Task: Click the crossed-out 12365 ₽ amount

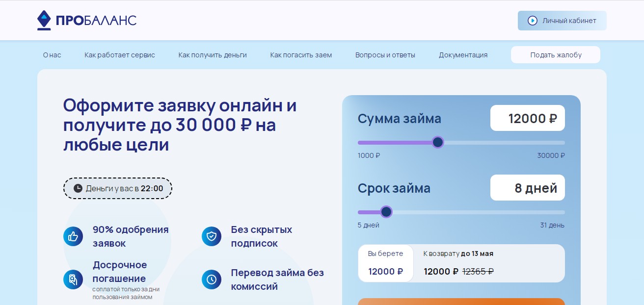Action: [478, 271]
